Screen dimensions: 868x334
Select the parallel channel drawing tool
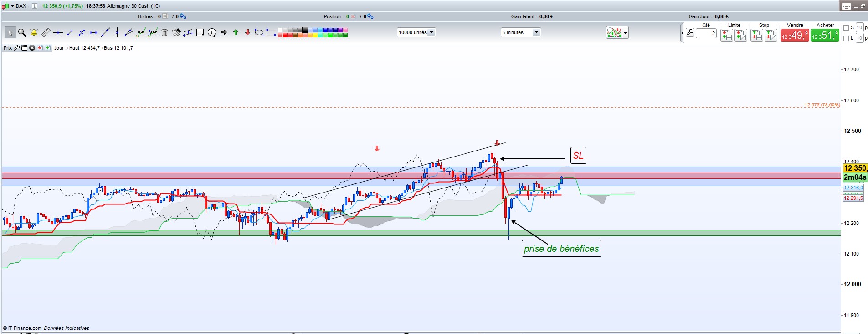[188, 32]
